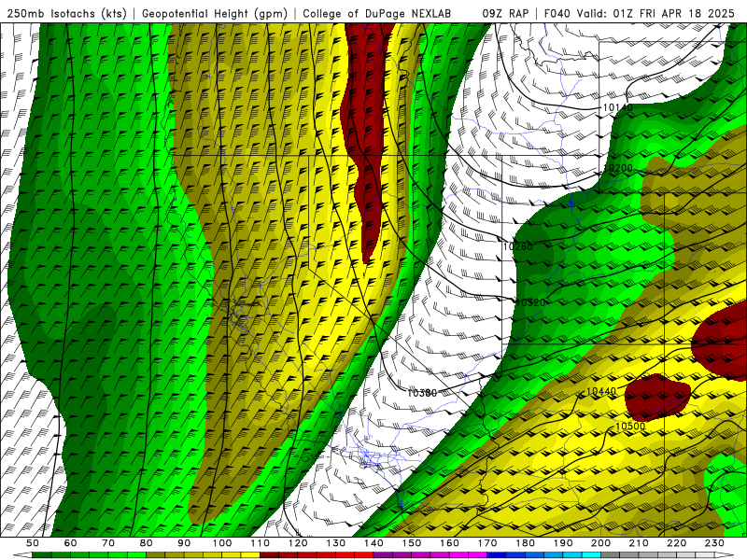Click the 230 value on the color scale
The height and width of the screenshot is (560, 747).
click(x=714, y=543)
